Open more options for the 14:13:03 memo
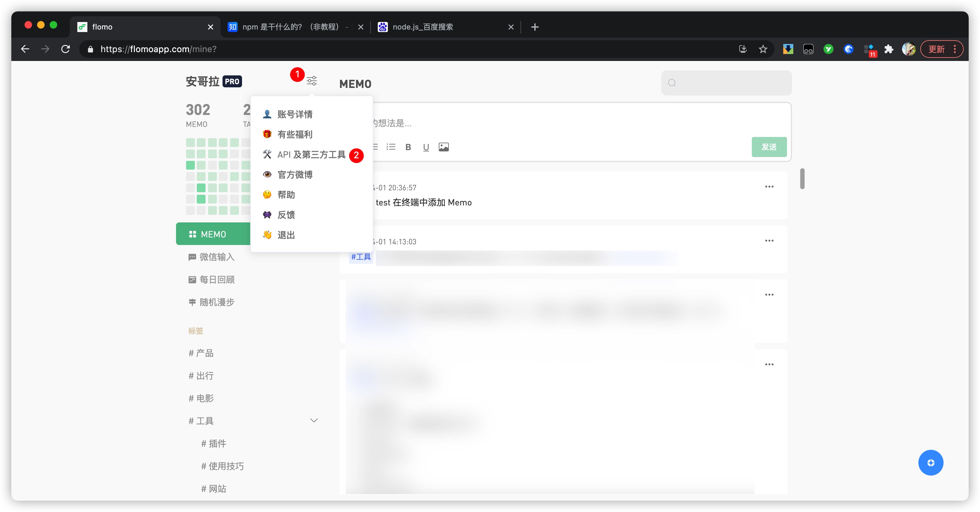 click(x=769, y=241)
